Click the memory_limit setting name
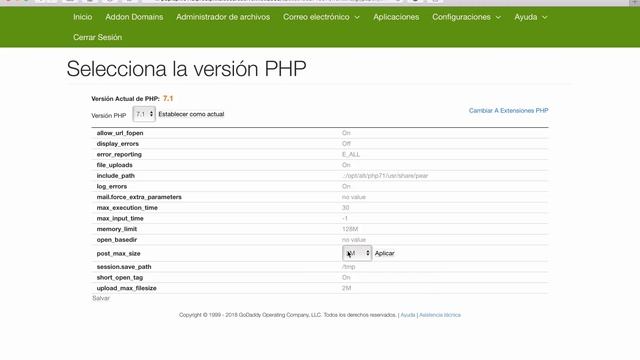Viewport: 640px width, 360px height. click(117, 229)
